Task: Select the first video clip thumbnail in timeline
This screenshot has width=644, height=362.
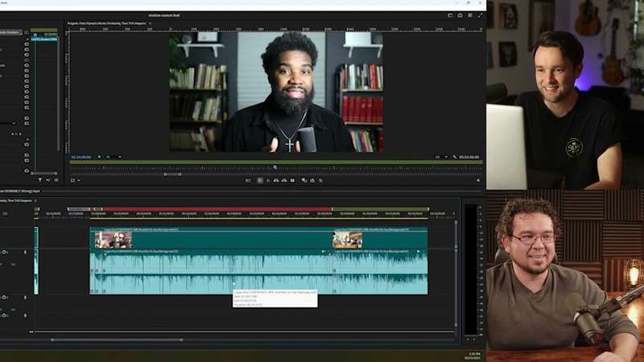Action: click(113, 240)
